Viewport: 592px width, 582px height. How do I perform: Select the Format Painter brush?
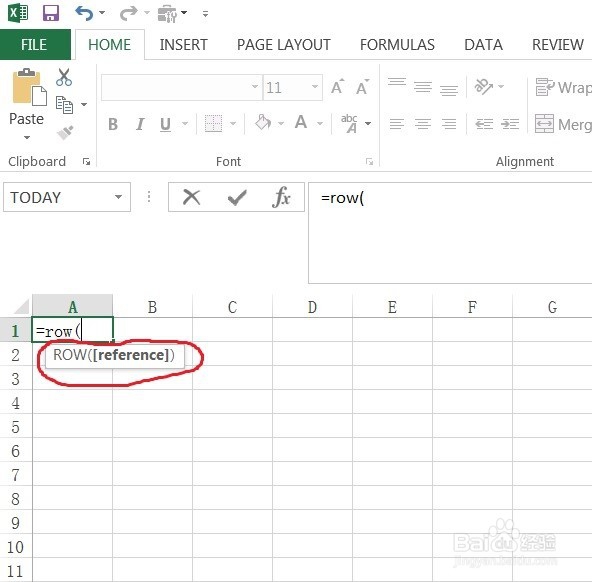click(x=65, y=132)
